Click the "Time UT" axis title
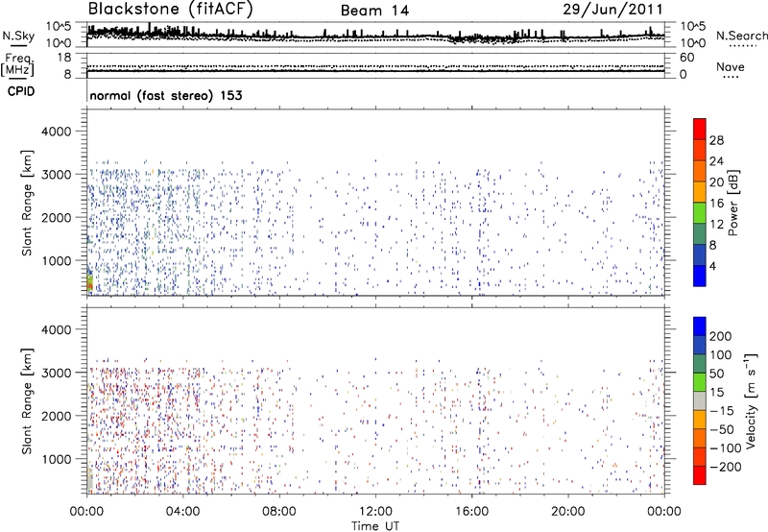This screenshot has height=532, width=768. click(x=375, y=526)
